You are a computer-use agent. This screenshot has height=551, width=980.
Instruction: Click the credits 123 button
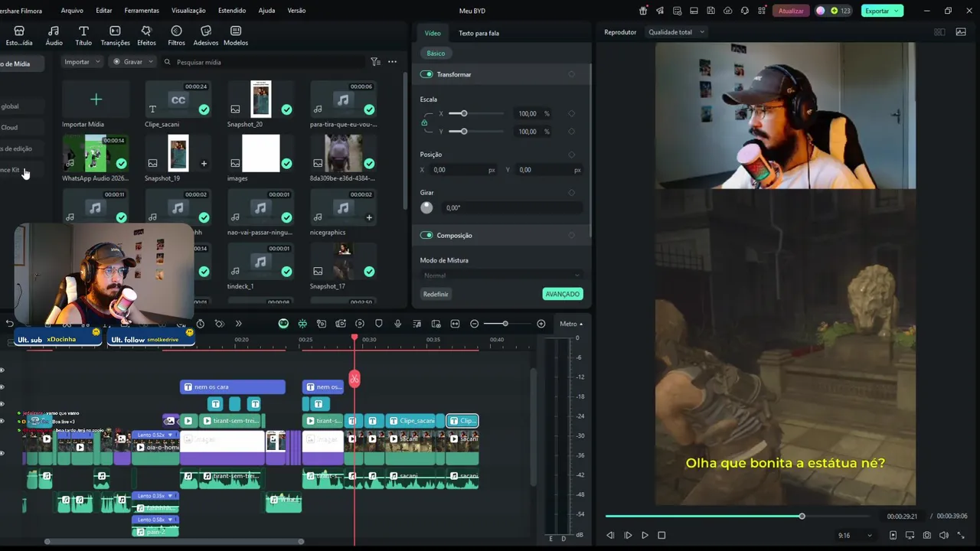(834, 11)
